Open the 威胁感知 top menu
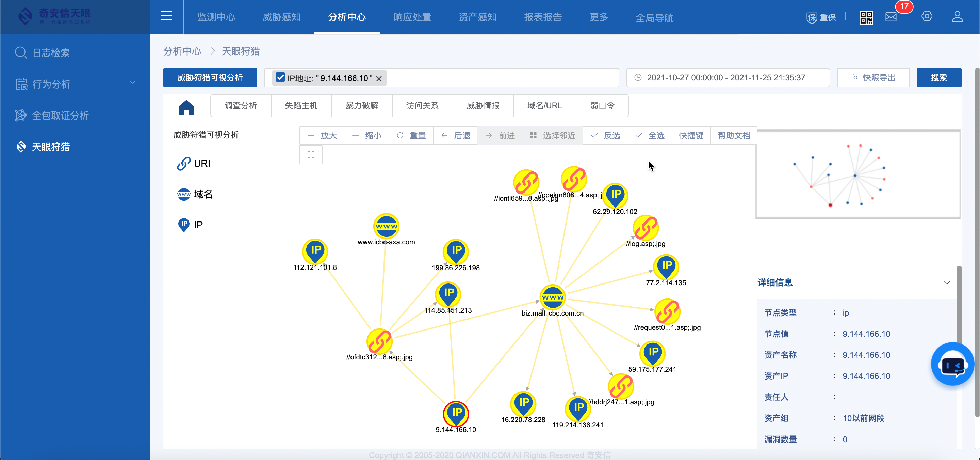The height and width of the screenshot is (460, 980). coord(281,17)
